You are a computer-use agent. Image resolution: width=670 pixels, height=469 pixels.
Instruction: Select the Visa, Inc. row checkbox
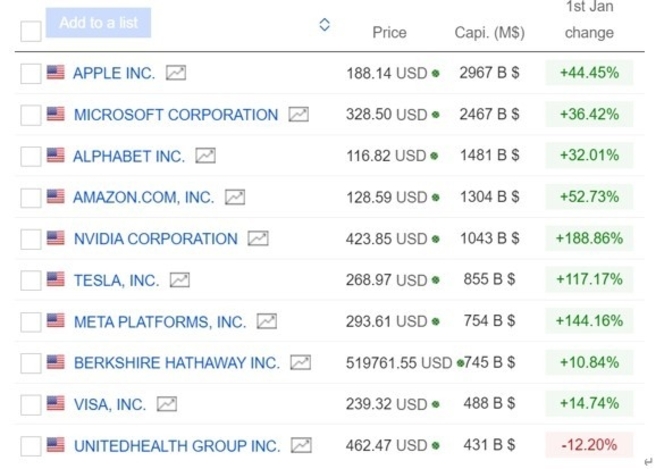pyautogui.click(x=31, y=405)
